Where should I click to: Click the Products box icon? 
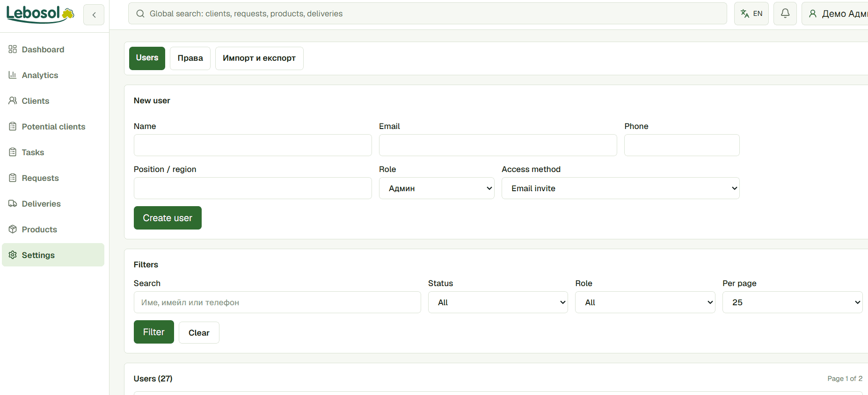point(13,229)
